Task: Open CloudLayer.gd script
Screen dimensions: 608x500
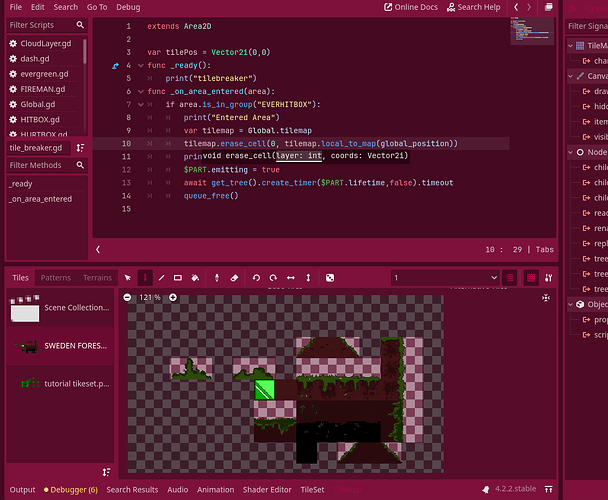Action: pos(45,43)
